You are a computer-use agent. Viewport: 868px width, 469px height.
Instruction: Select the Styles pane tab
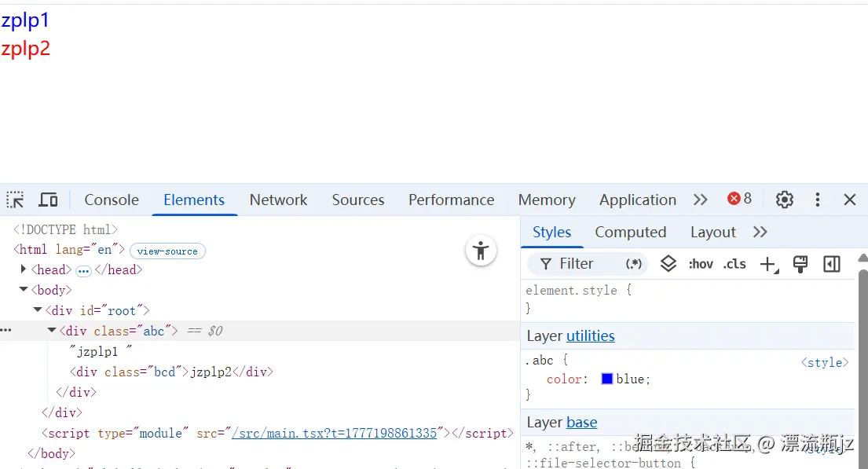(551, 232)
